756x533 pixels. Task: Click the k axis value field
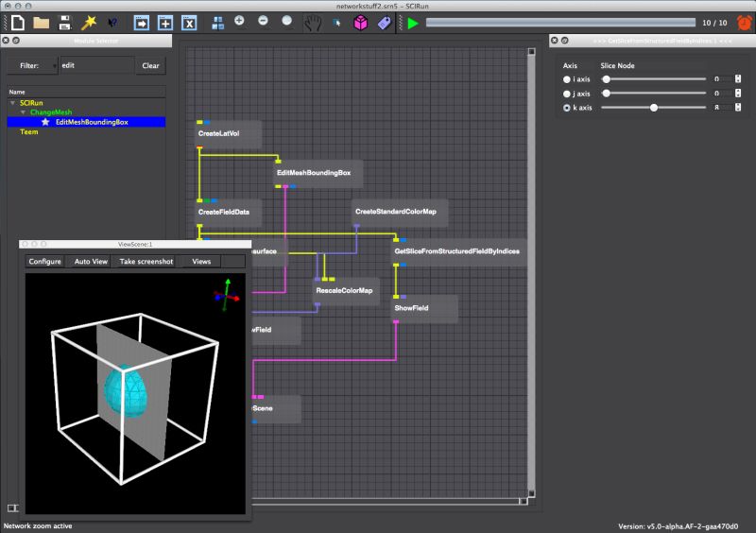(x=720, y=107)
